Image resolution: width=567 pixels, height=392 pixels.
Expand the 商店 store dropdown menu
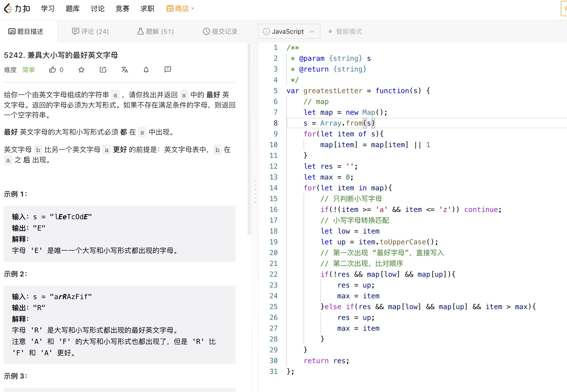pyautogui.click(x=180, y=9)
